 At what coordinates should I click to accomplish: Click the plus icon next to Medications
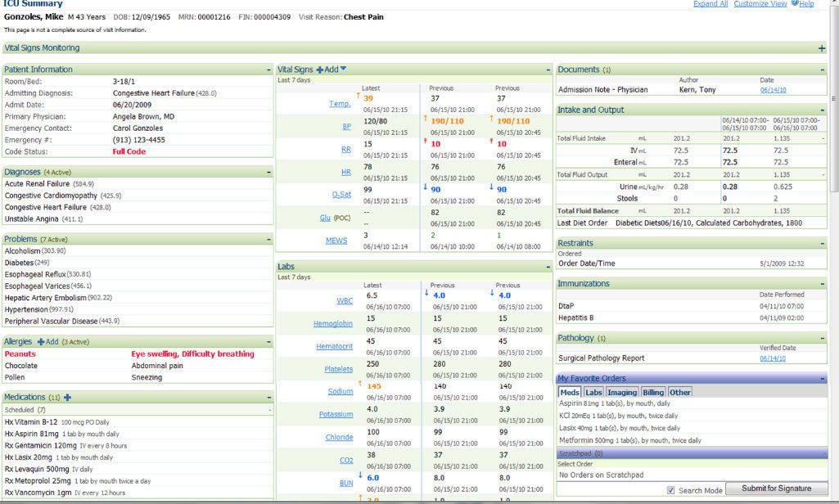(x=67, y=398)
